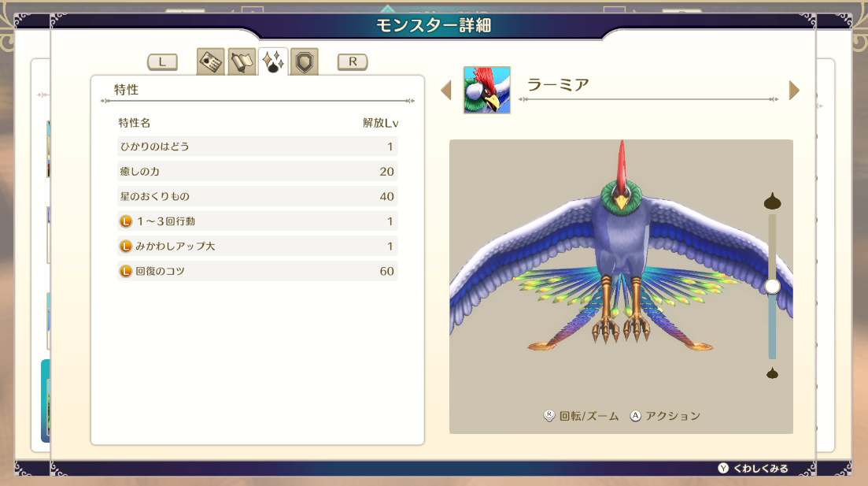The height and width of the screenshot is (486, 868).
Task: Click the モンスター詳細 title
Action: tap(434, 25)
